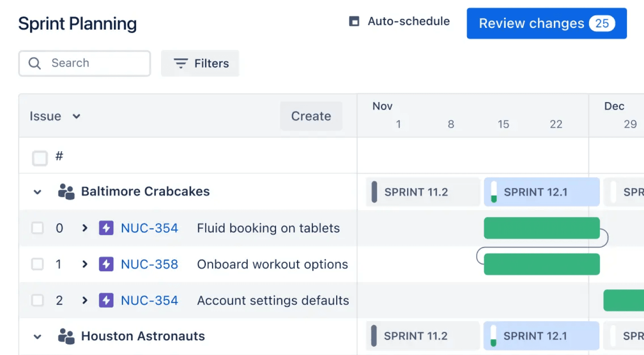The height and width of the screenshot is (355, 644).
Task: Toggle the select-all checkbox next to #
Action: [x=40, y=158]
